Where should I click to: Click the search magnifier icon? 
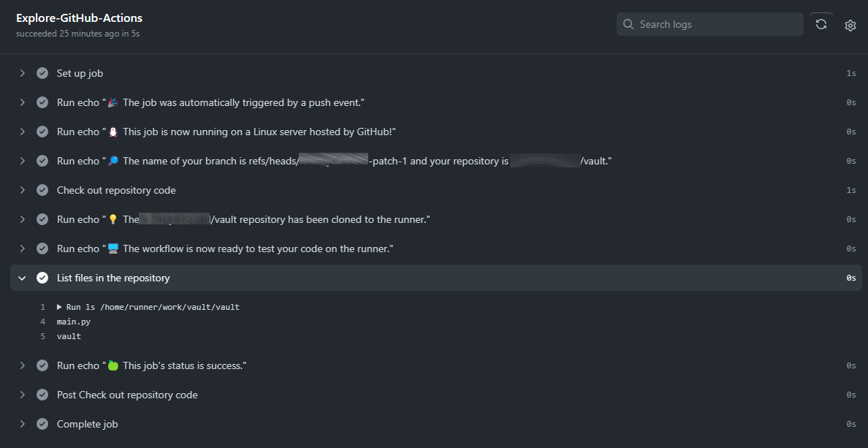(x=628, y=24)
